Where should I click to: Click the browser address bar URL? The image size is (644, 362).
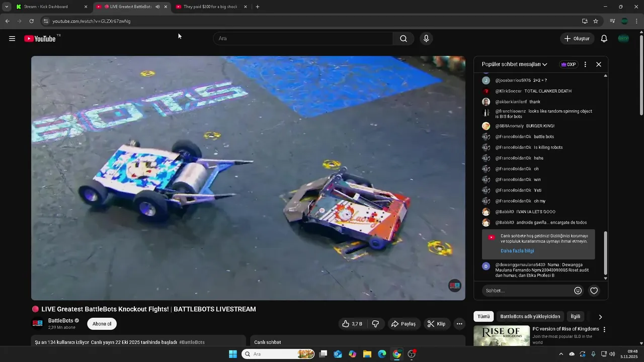[92, 21]
